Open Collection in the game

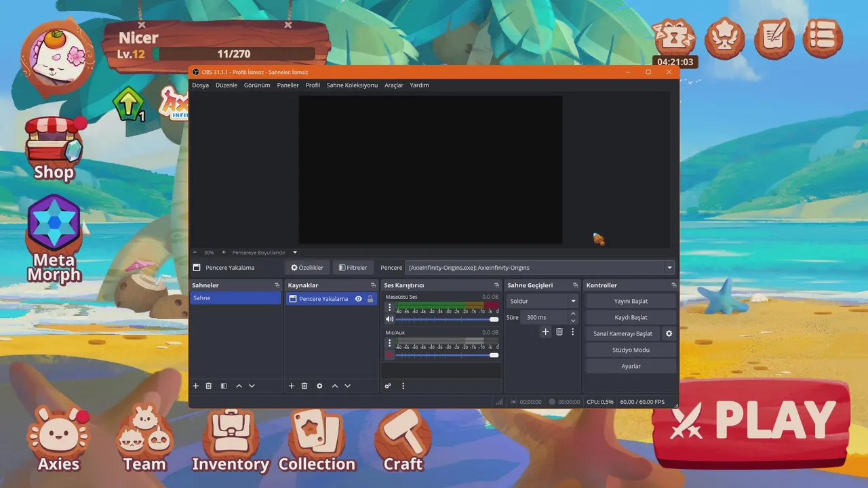[317, 441]
